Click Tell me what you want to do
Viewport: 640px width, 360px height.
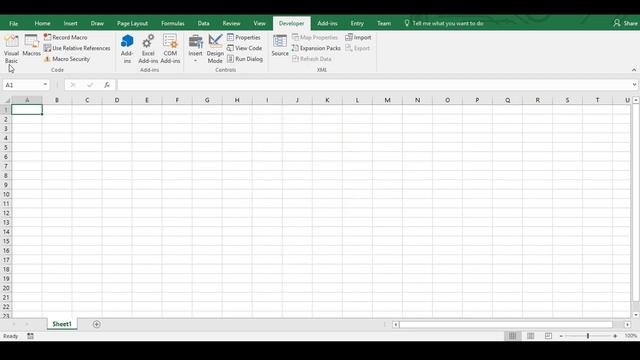point(444,23)
